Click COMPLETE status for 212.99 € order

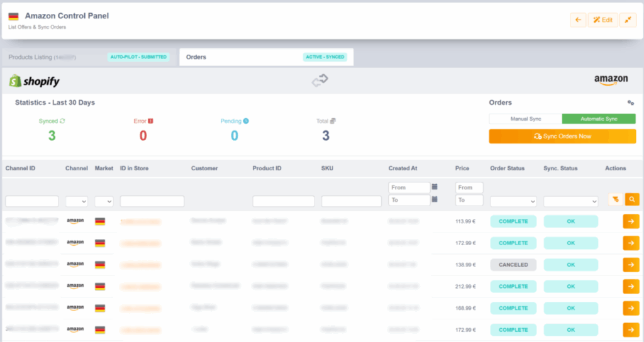pos(513,287)
